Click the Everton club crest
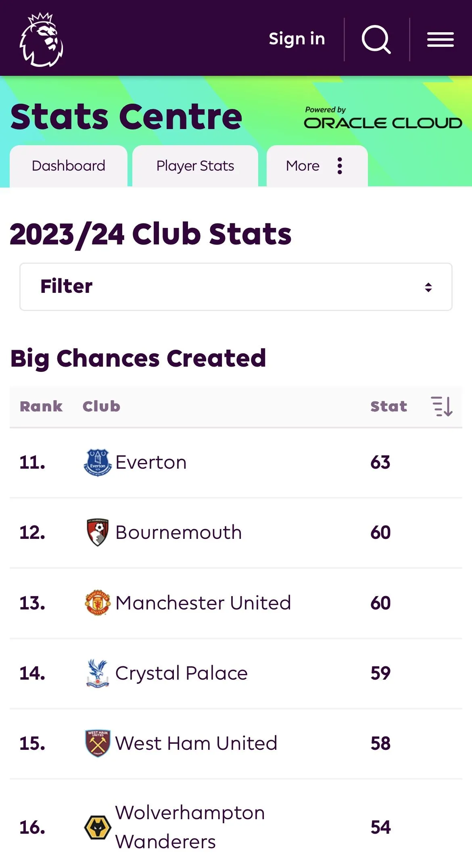The width and height of the screenshot is (472, 868). [x=97, y=462]
